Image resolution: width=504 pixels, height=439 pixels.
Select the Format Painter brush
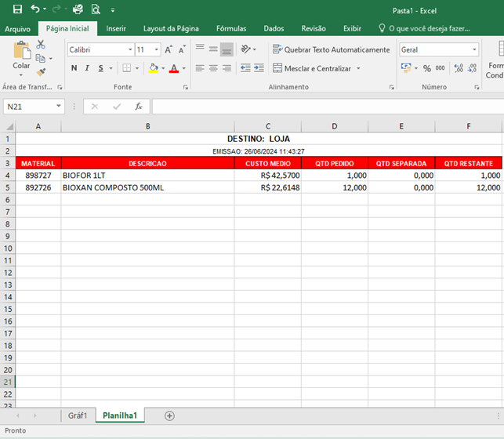(41, 72)
